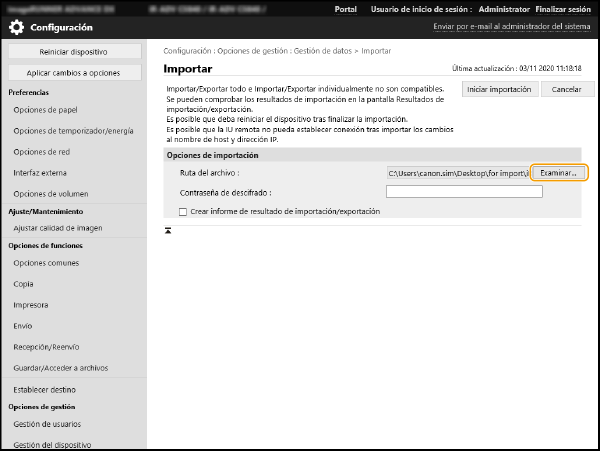Open the Portal link
Screen dimensions: 600x451
click(x=345, y=8)
